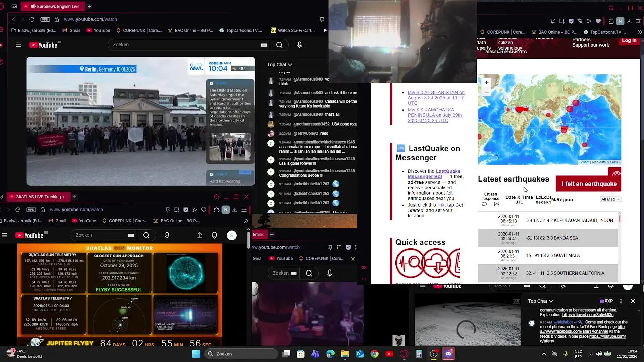Toggle the VPN badge in Euronews address bar
644x362 pixels.
(x=45, y=19)
